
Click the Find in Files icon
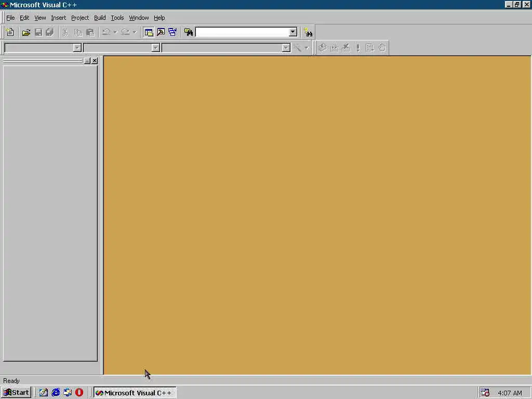click(188, 32)
